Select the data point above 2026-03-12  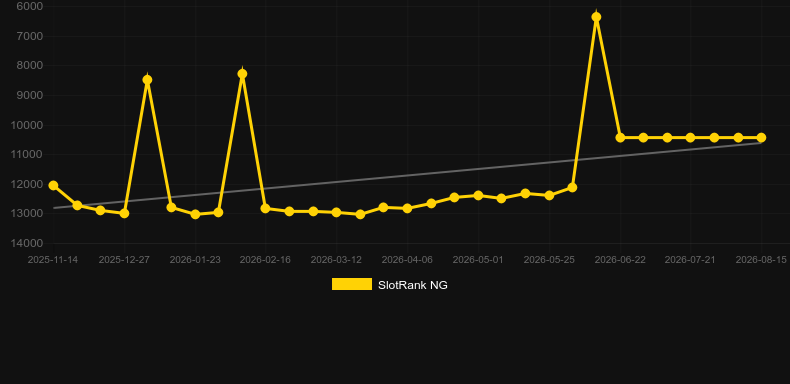point(336,212)
